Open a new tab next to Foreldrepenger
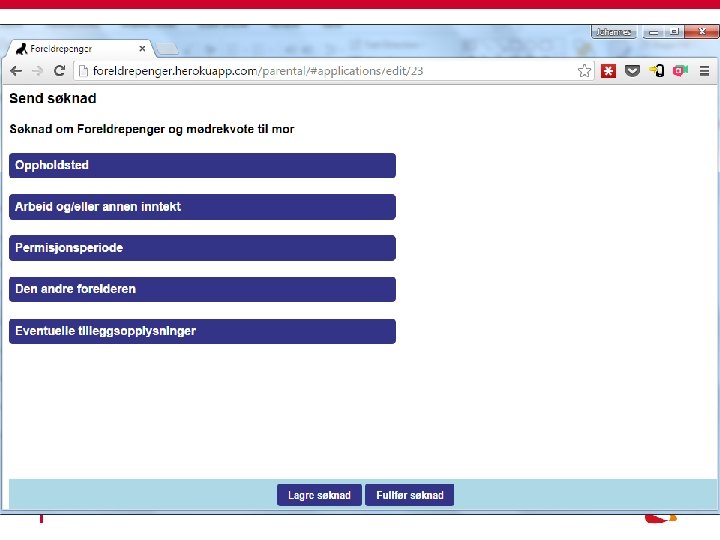Screen dimensions: 720x540 (166, 49)
